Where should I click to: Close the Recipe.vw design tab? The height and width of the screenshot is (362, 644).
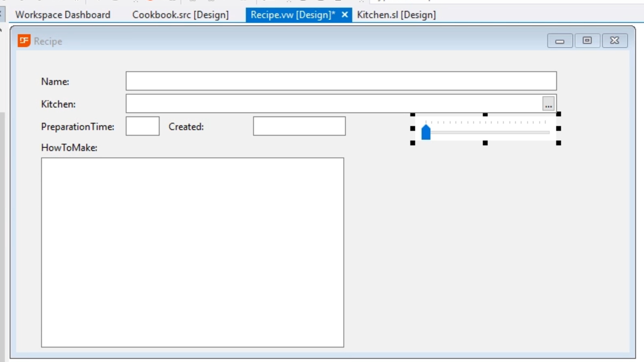click(344, 14)
